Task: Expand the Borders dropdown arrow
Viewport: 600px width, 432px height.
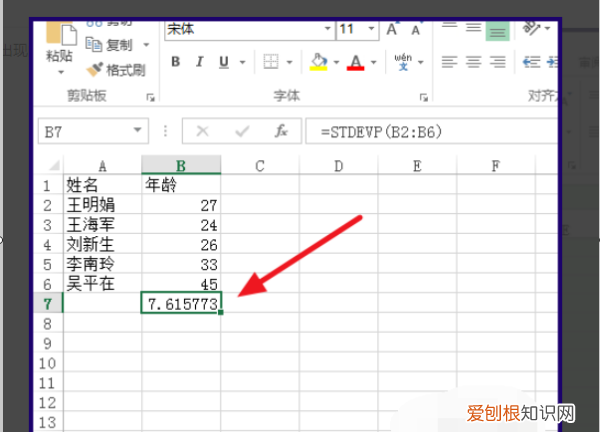Action: [290, 62]
